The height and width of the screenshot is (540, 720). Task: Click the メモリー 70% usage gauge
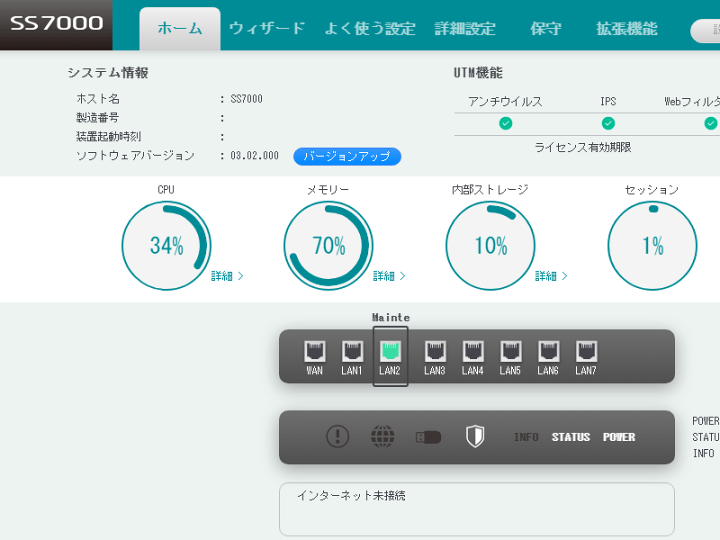point(329,246)
